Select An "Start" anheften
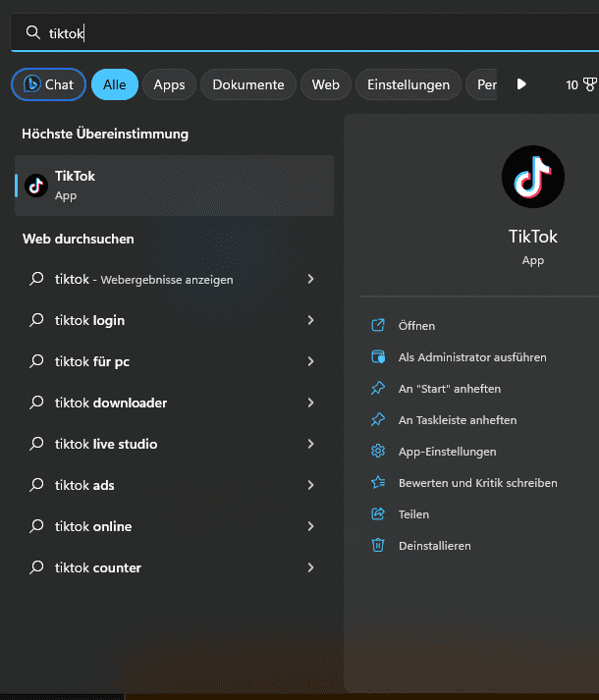Viewport: 599px width, 700px height. coord(450,389)
